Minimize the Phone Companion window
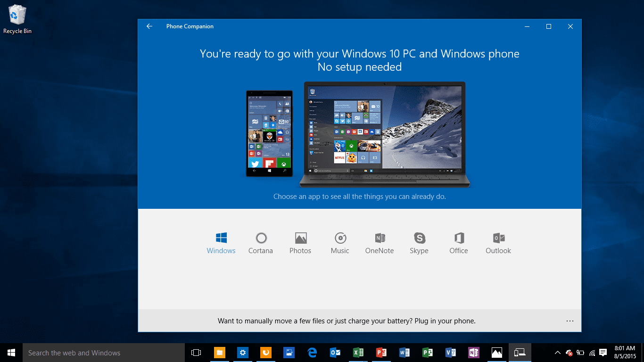This screenshot has height=362, width=644. click(527, 26)
